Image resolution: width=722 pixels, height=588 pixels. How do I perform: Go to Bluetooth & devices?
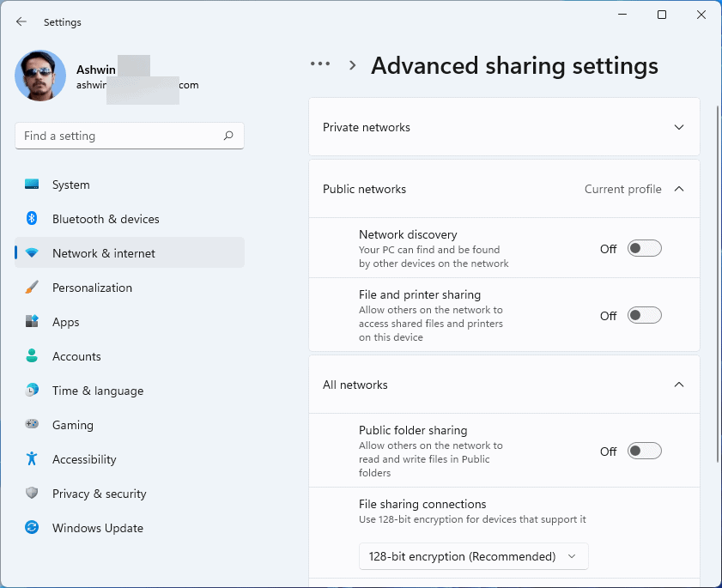coord(130,219)
